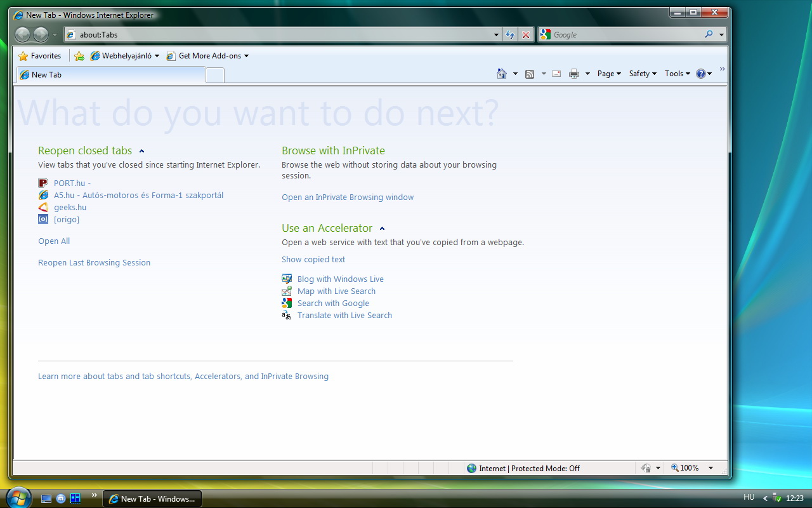The height and width of the screenshot is (508, 812).
Task: Open an InPrivate Browsing window link
Action: coord(348,197)
